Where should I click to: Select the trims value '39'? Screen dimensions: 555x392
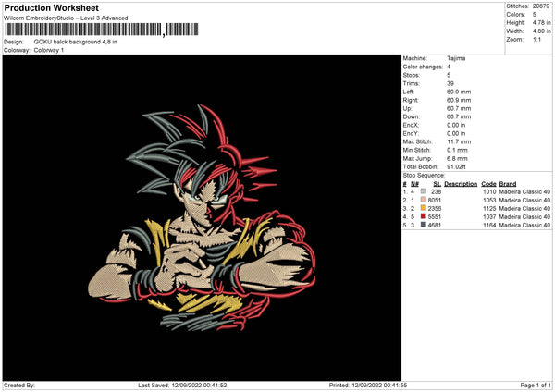(450, 83)
